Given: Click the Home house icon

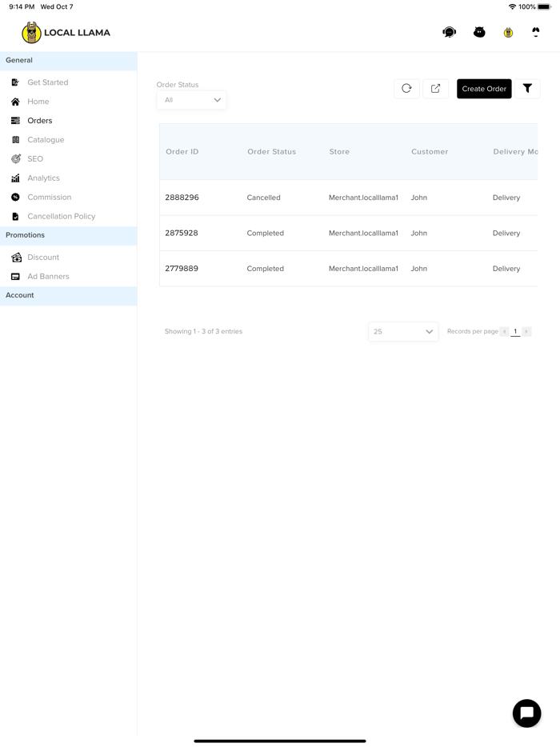Looking at the screenshot, I should coord(15,102).
